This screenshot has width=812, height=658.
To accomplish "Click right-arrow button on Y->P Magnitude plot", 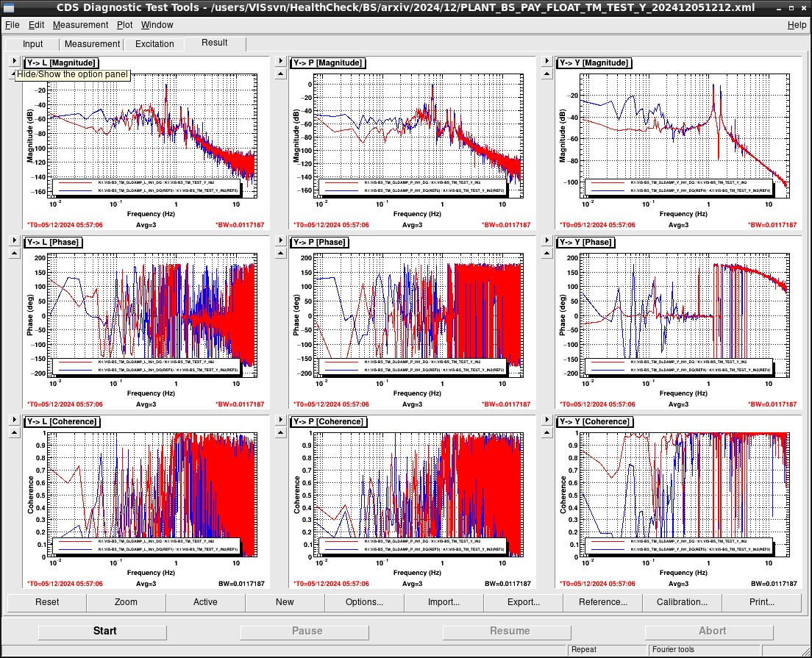I will click(x=281, y=61).
